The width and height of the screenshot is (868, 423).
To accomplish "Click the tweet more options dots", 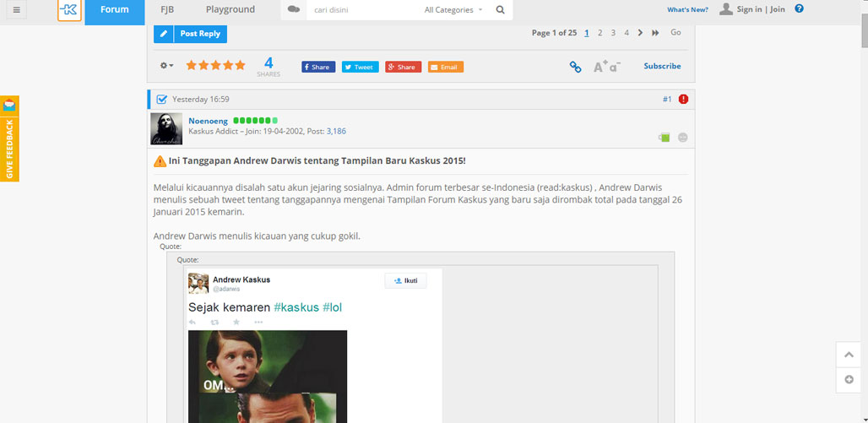I will (258, 322).
